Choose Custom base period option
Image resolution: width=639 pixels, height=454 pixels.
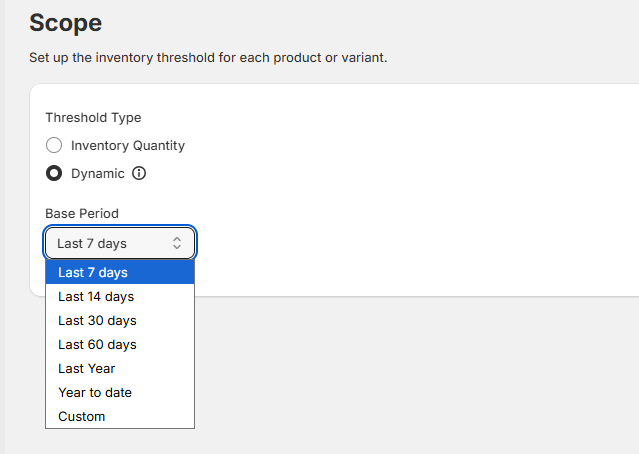120,416
